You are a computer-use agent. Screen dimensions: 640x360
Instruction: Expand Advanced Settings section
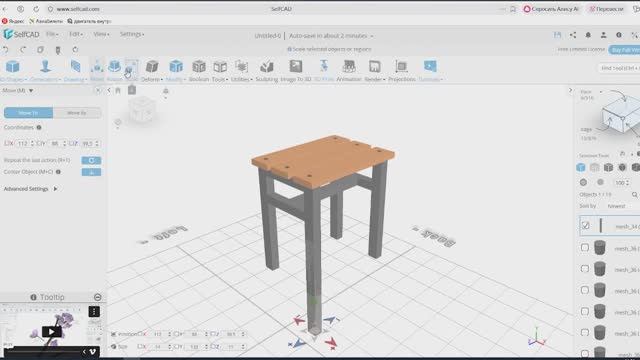[x=31, y=189]
